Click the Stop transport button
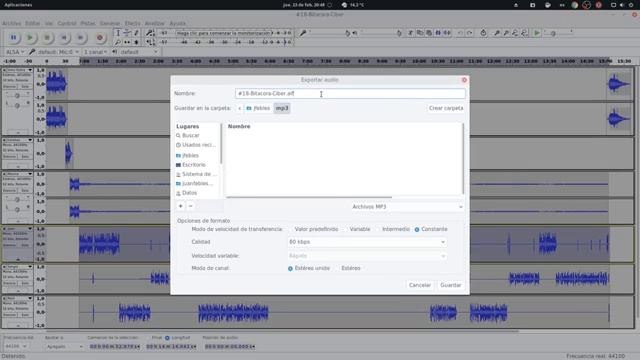The image size is (640, 360). [47, 38]
